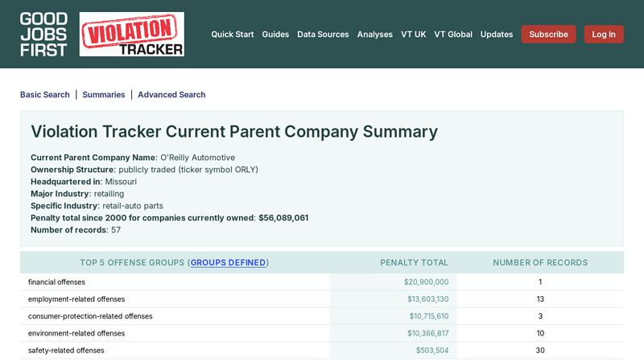Open the Quick Start menu item
The width and height of the screenshot is (644, 362).
[x=232, y=35]
